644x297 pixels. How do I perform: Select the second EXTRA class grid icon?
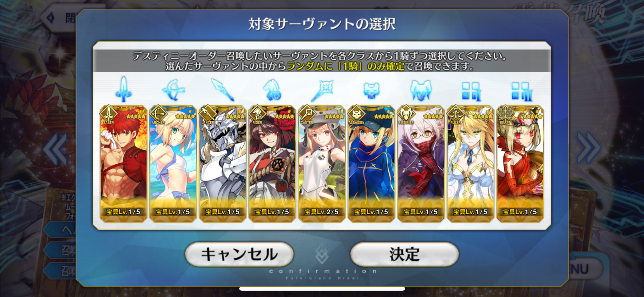pos(520,91)
